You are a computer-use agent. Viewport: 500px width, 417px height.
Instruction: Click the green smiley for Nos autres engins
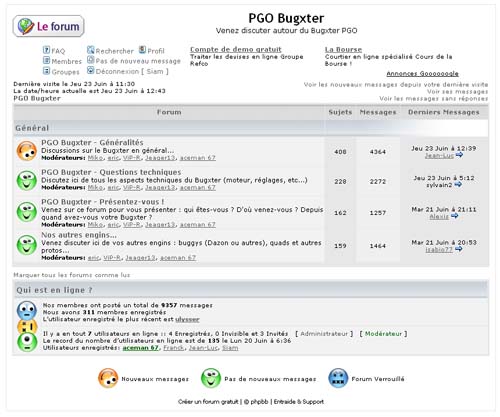(x=27, y=245)
